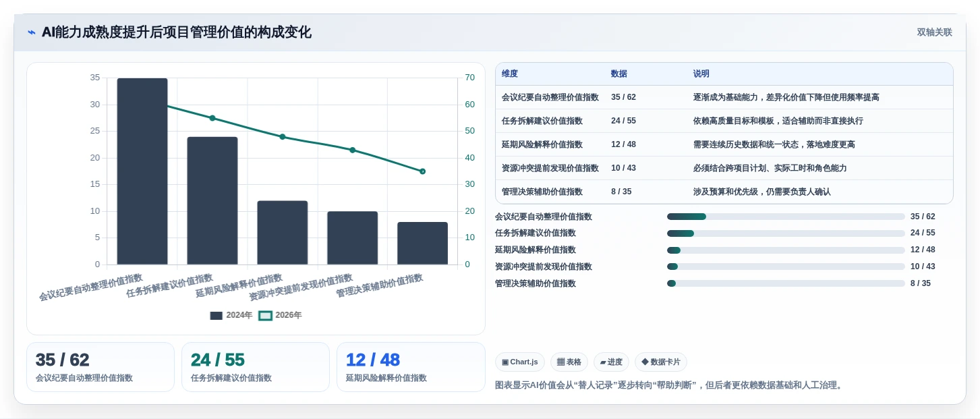Click the 说明 column header

tap(701, 74)
